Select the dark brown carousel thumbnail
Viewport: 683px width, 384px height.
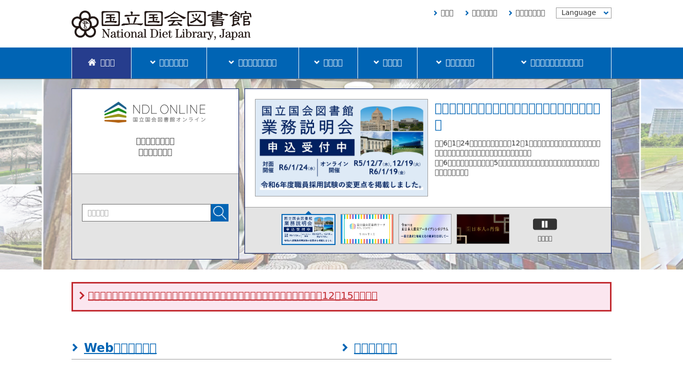coord(483,229)
